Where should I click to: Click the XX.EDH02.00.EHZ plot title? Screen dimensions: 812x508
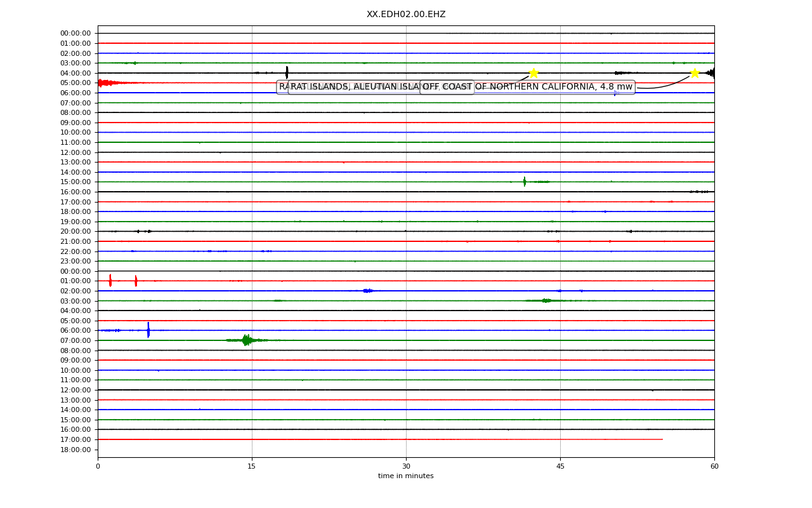pyautogui.click(x=406, y=14)
